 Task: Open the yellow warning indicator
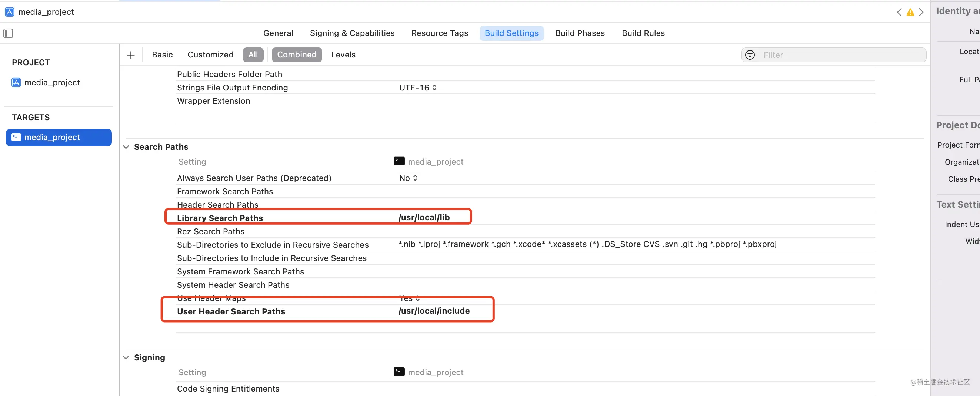tap(910, 12)
